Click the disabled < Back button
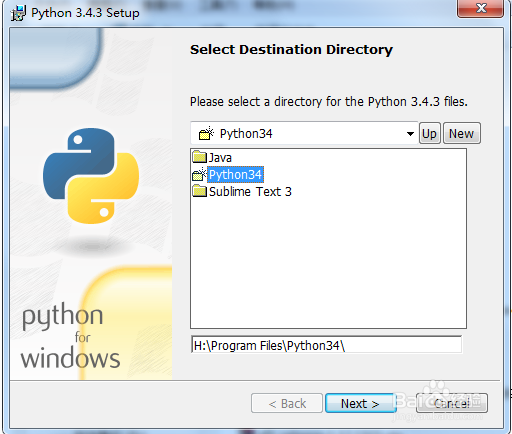This screenshot has width=512, height=434. [287, 403]
